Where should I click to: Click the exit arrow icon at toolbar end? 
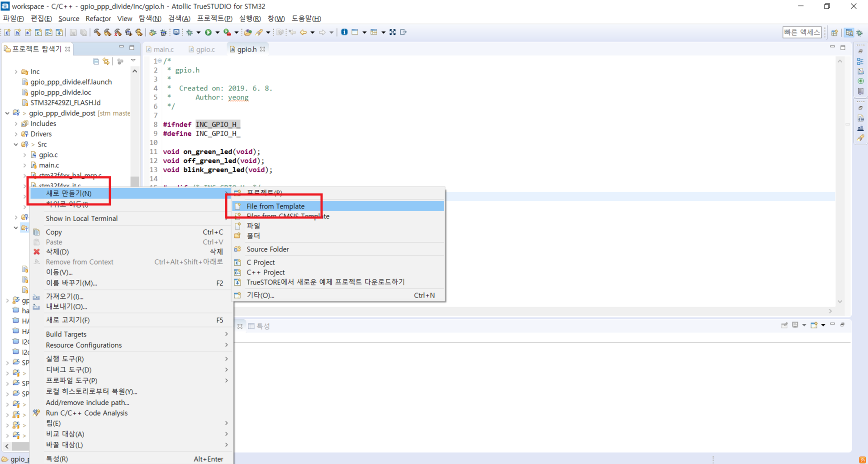403,32
